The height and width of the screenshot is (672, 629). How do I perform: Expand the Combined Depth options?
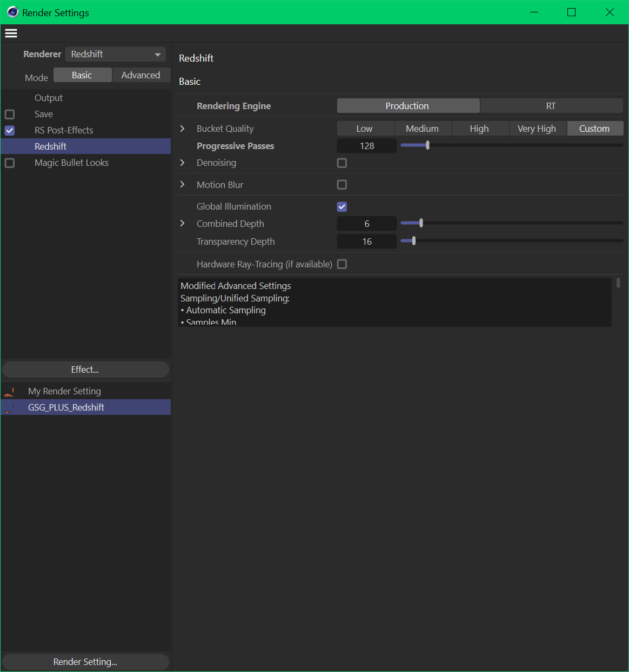point(183,223)
